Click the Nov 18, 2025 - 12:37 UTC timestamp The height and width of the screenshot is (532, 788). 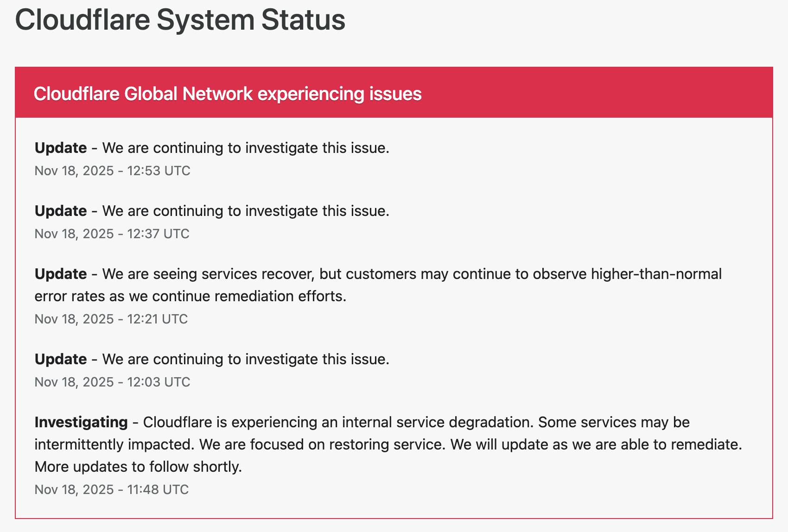(x=112, y=234)
